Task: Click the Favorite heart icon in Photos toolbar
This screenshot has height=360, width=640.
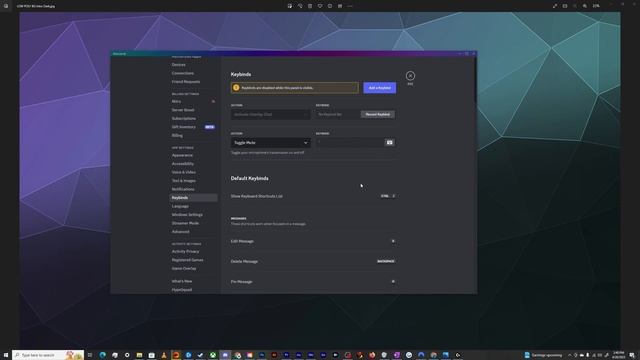Action: (320, 6)
